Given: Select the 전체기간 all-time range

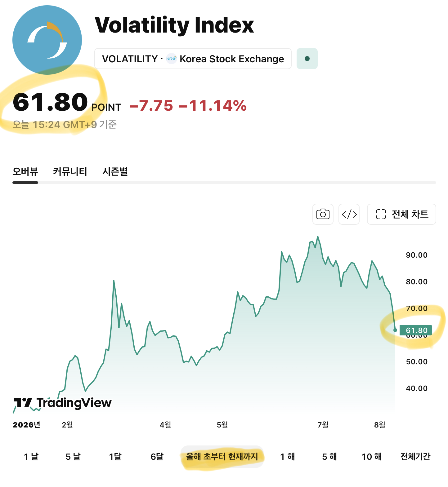Looking at the screenshot, I should coord(415,457).
